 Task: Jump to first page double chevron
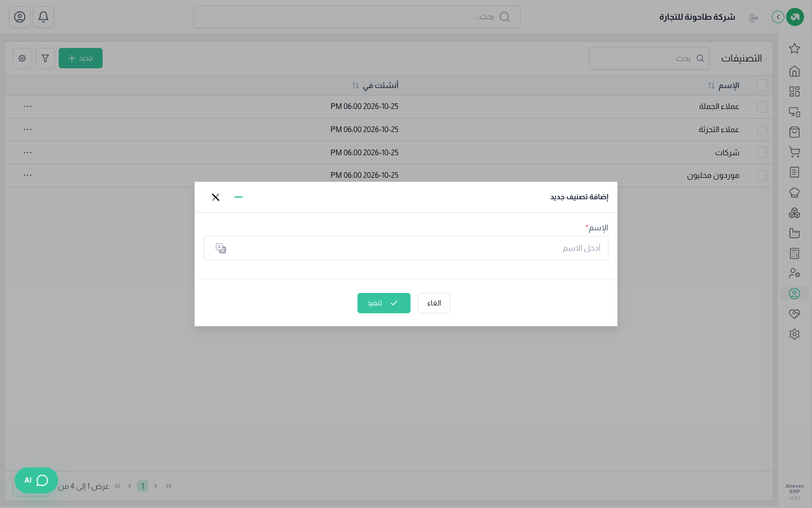pos(169,486)
